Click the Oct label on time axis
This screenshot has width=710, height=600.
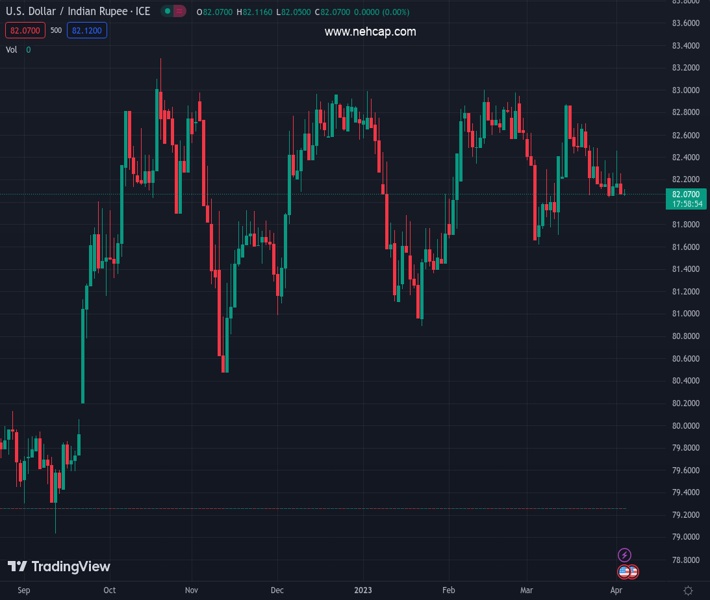109,591
